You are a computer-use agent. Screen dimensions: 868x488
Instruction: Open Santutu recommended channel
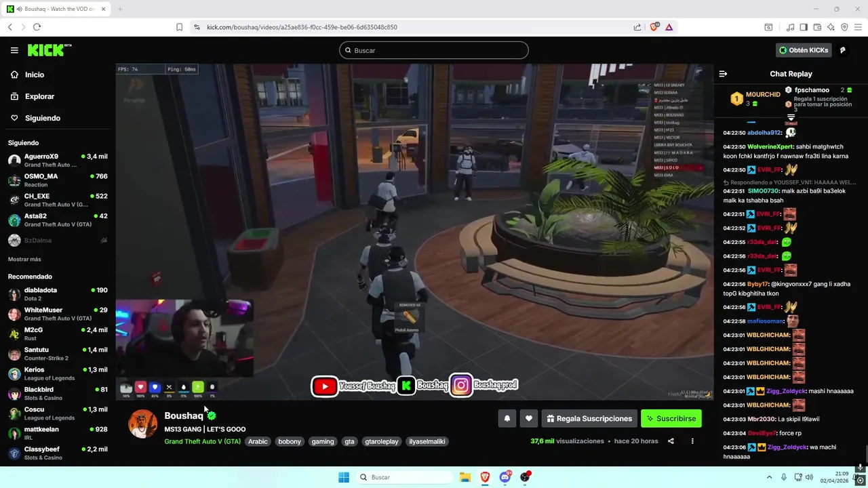58,354
